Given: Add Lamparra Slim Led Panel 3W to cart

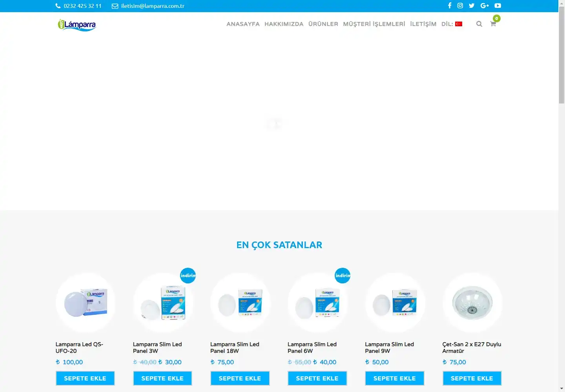Looking at the screenshot, I should pyautogui.click(x=162, y=378).
